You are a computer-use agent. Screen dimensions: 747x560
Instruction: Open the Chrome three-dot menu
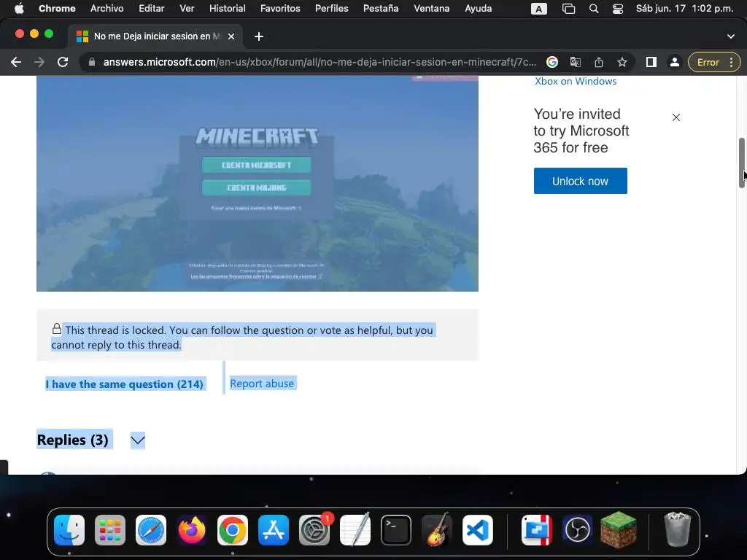(x=731, y=63)
